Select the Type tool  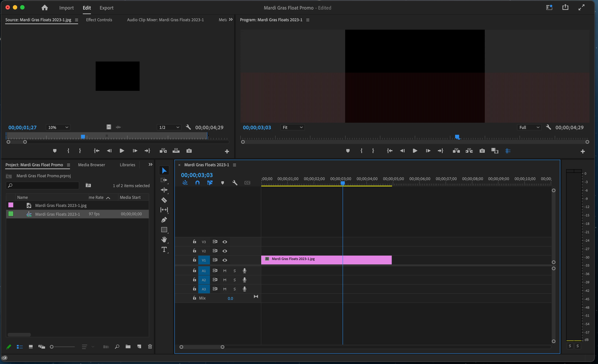[164, 249]
